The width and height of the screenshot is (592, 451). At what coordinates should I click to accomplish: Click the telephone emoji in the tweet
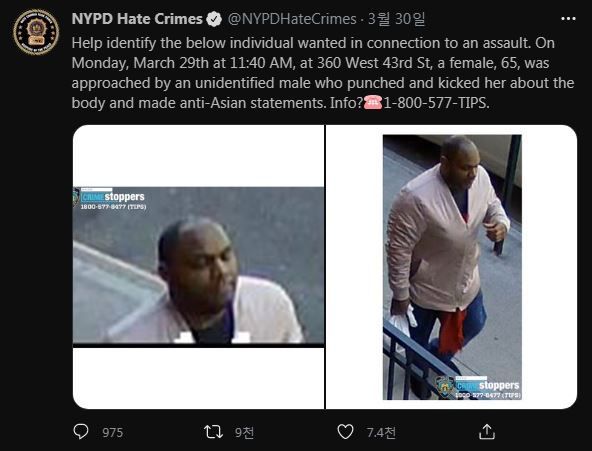pyautogui.click(x=373, y=103)
